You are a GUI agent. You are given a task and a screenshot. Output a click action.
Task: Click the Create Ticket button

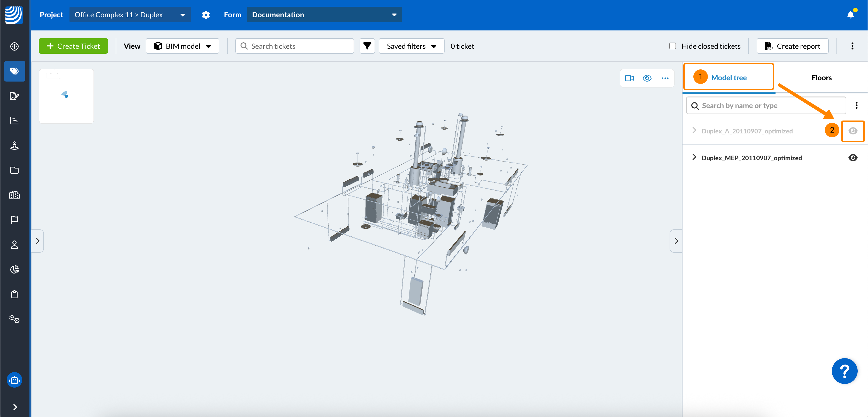tap(73, 46)
